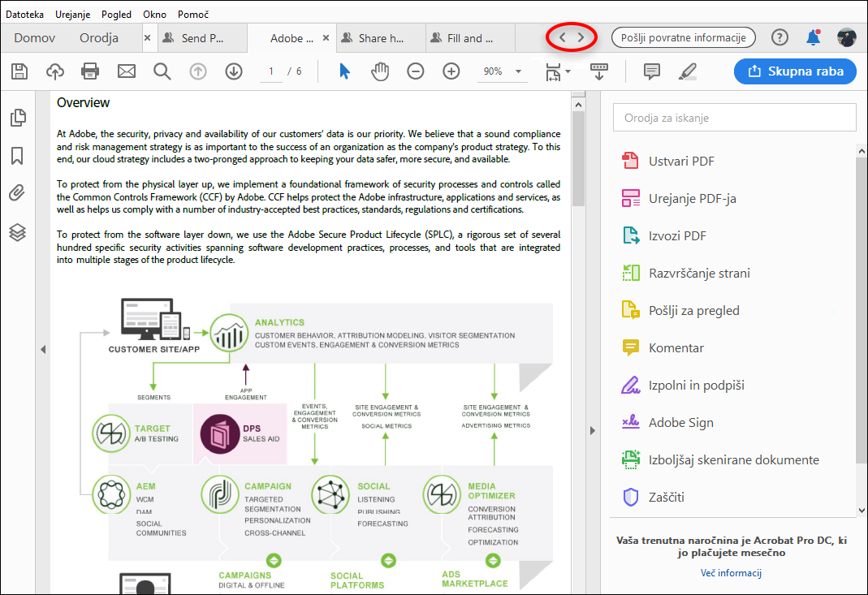The image size is (868, 595).
Task: Click tools pane scrollbar down arrow
Action: coord(862,511)
